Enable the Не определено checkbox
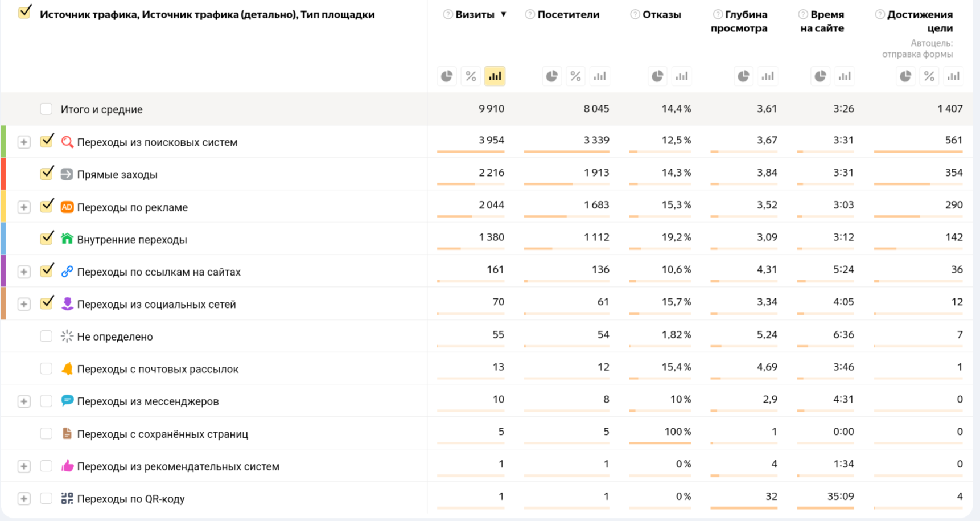The height and width of the screenshot is (521, 980). pos(46,337)
